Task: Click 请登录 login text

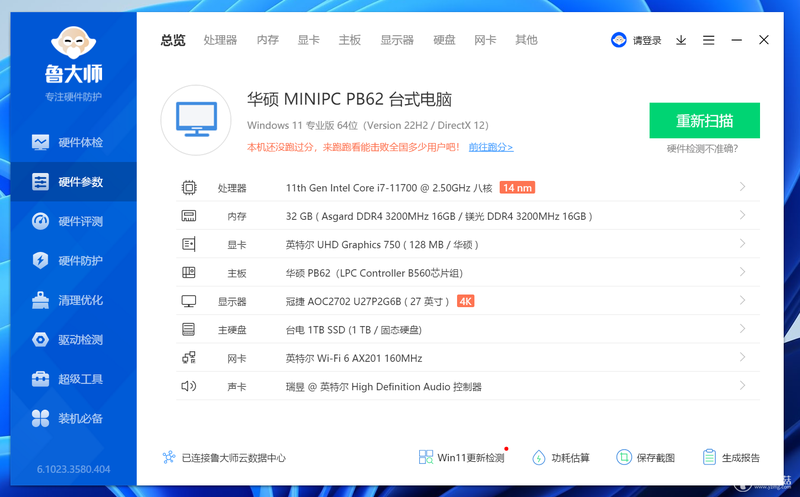Action: (x=647, y=40)
